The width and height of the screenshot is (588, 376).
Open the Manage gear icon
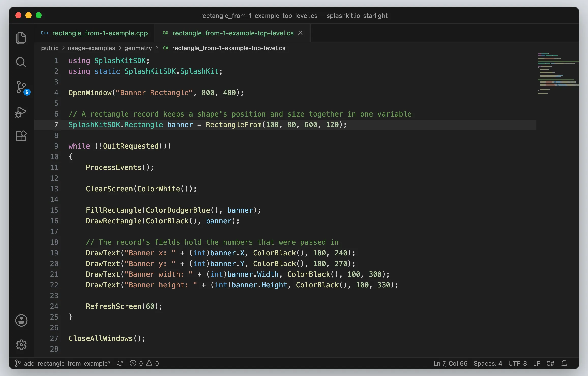(x=21, y=345)
